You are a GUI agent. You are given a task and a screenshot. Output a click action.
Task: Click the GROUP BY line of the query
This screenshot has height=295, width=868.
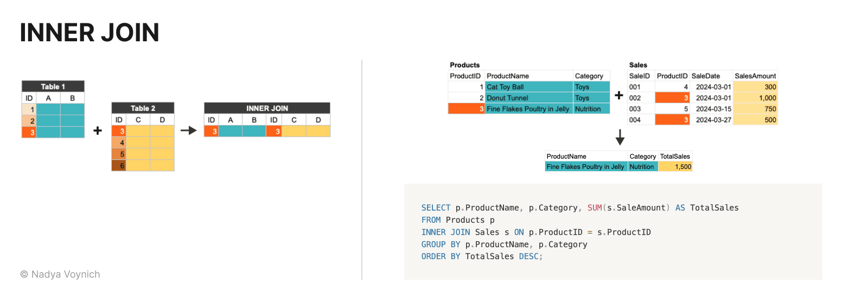504,244
